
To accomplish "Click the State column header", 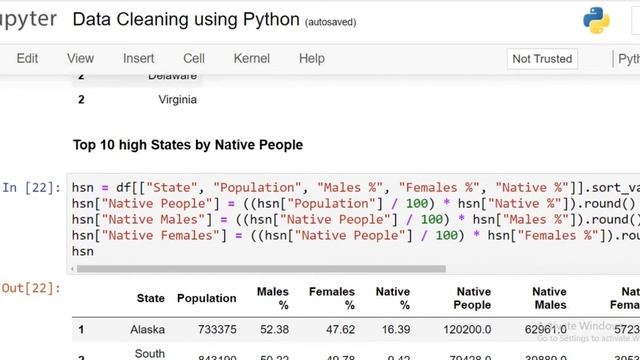I will coord(151,298).
